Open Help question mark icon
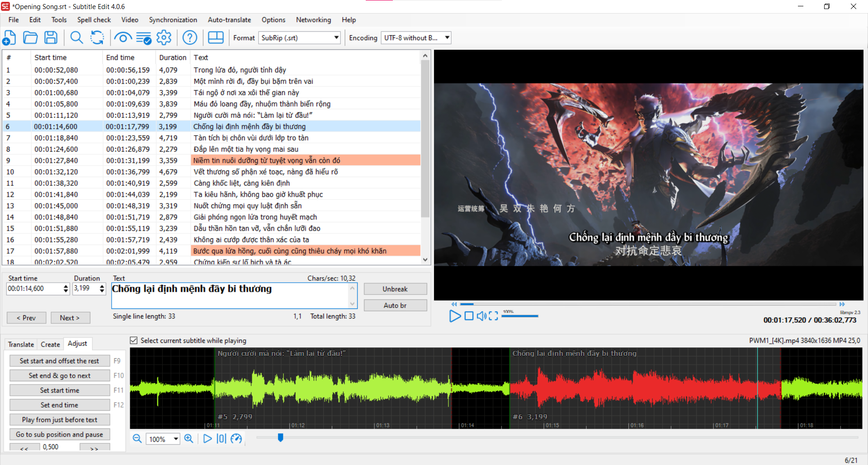 pyautogui.click(x=190, y=38)
